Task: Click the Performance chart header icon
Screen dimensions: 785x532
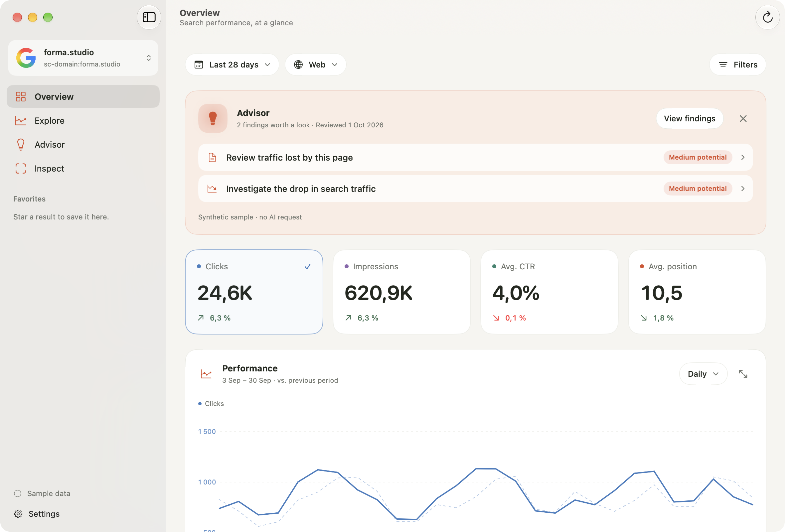Action: tap(206, 374)
